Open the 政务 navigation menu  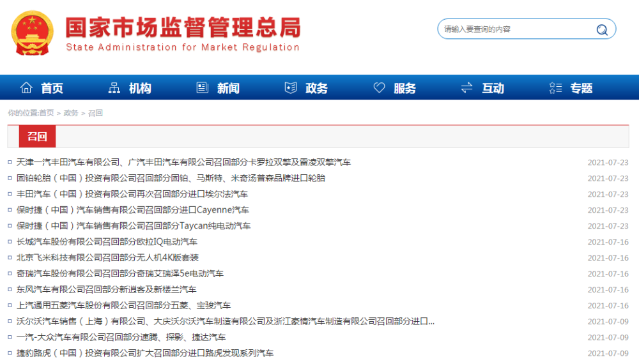[317, 88]
